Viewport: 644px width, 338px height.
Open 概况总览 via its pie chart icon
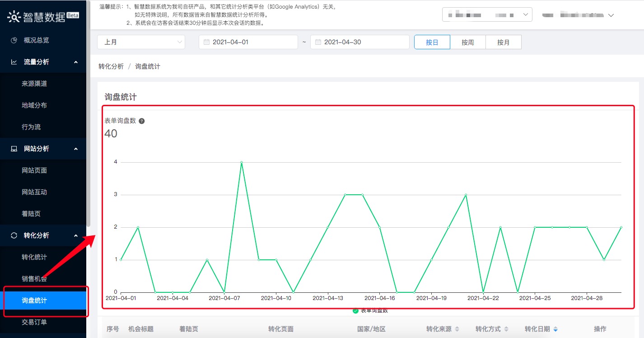point(14,40)
